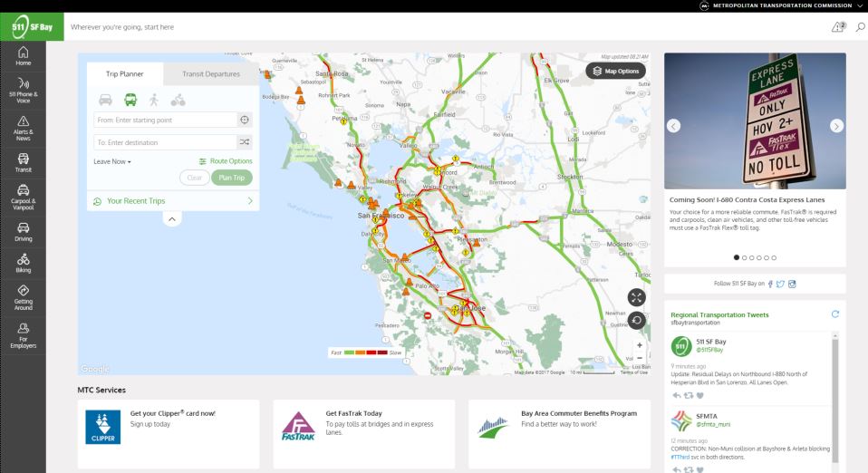The width and height of the screenshot is (868, 473).
Task: Click the search magnifier icon in header
Action: coord(860,26)
